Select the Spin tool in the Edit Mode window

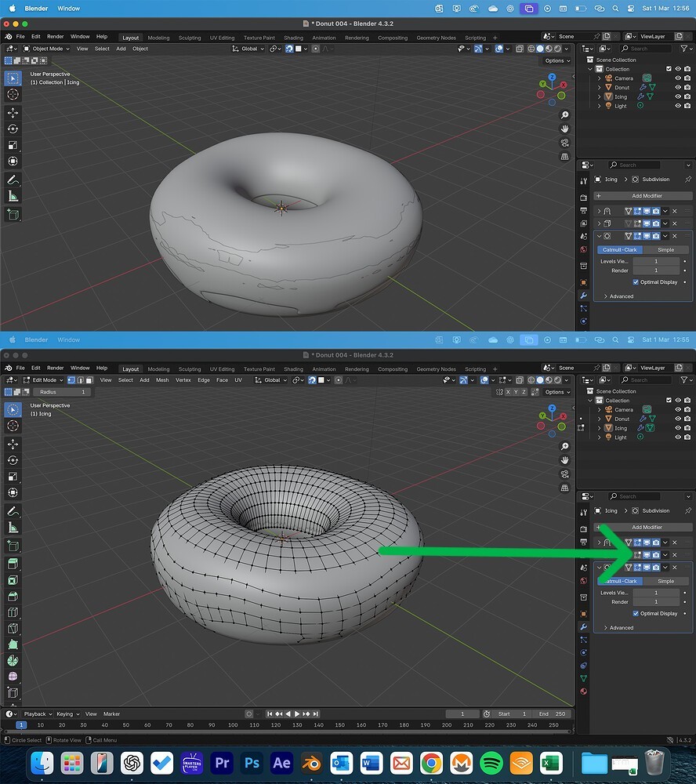tap(13, 660)
